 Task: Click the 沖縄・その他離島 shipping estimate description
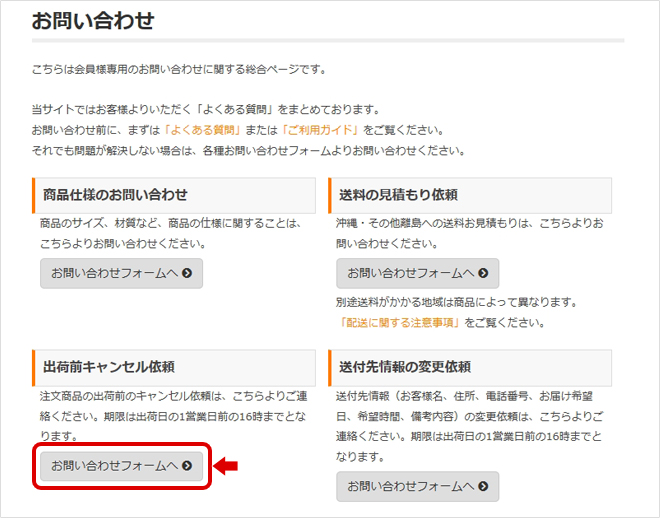point(470,233)
